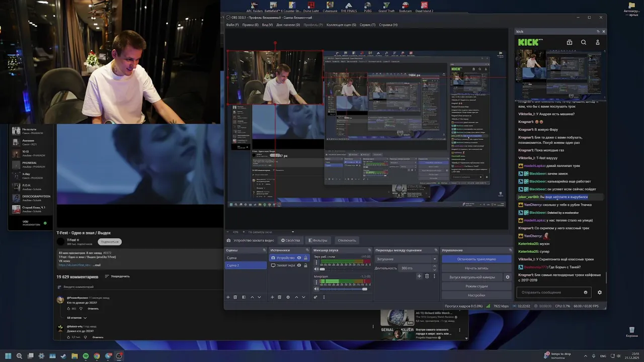Open Док-панели menu in OBS
The height and width of the screenshot is (362, 644).
tap(288, 25)
